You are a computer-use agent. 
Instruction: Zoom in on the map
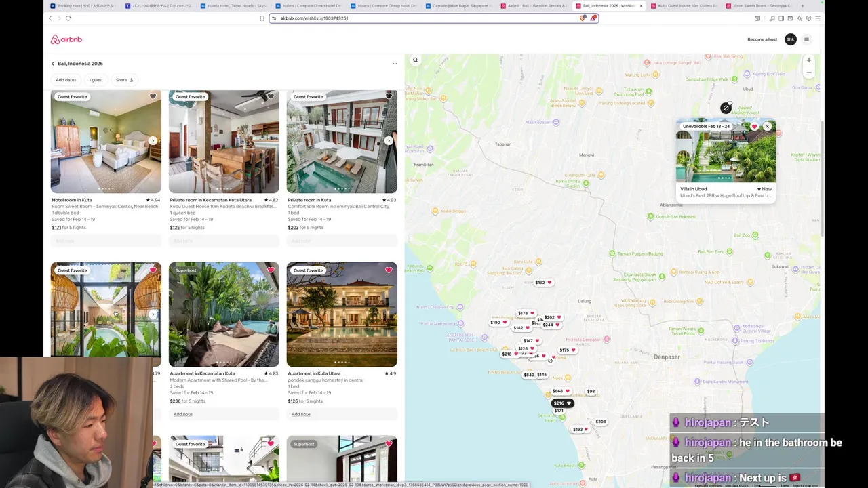(808, 60)
